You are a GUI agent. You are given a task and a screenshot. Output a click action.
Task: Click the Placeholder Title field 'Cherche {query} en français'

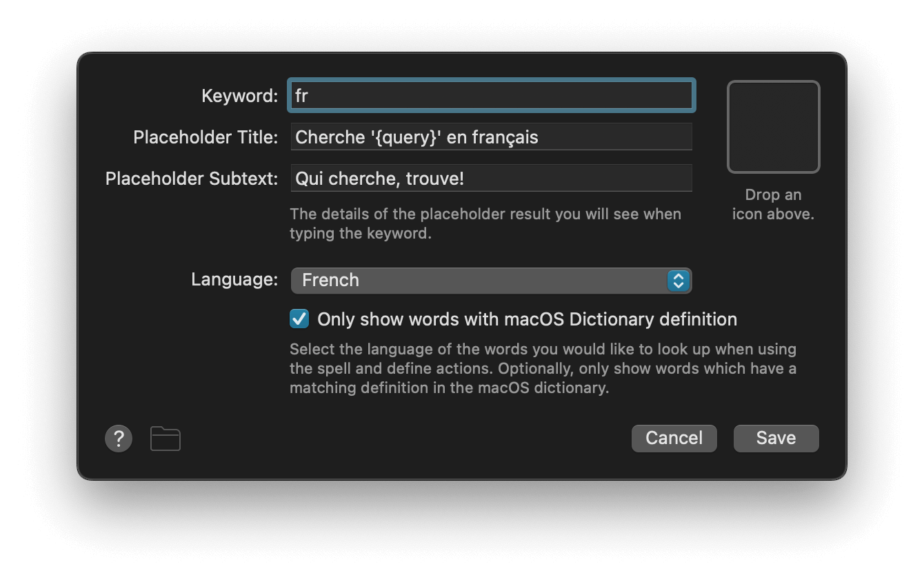491,137
